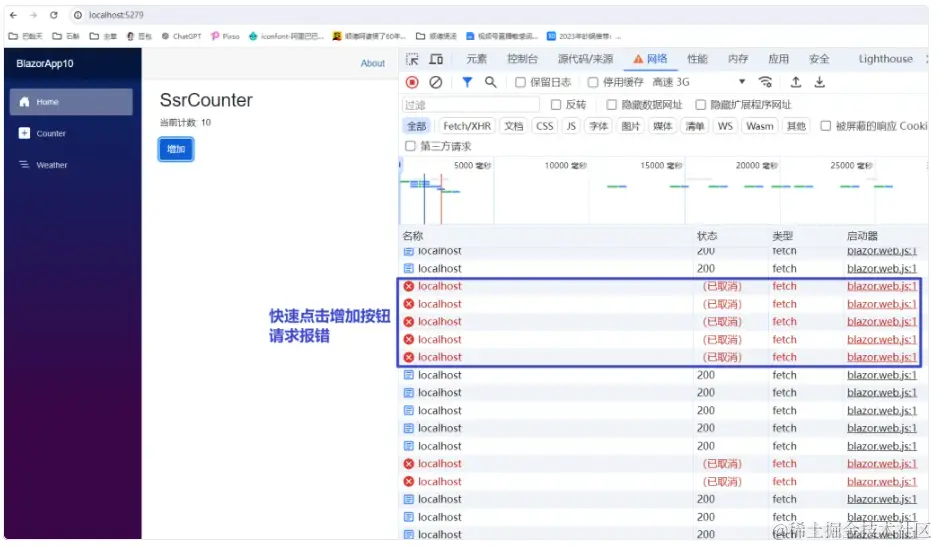This screenshot has height=547, width=938.
Task: Select the 全部 filter chip
Action: tap(417, 126)
